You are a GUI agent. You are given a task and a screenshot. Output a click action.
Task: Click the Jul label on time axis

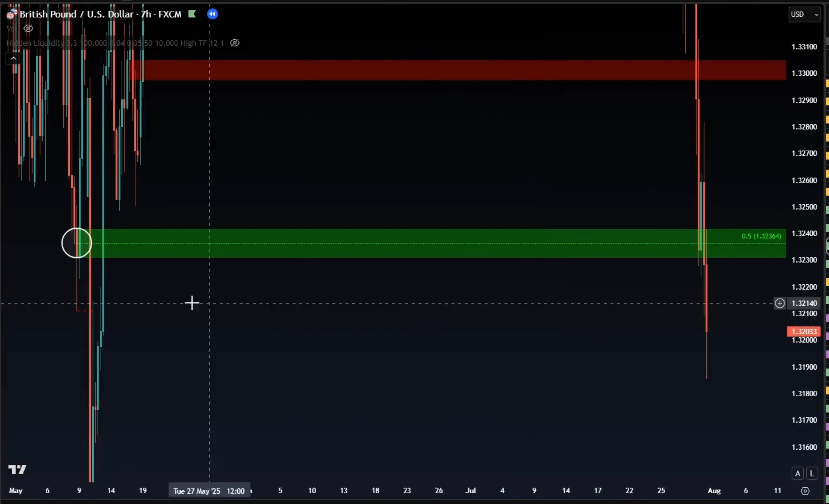pyautogui.click(x=471, y=491)
